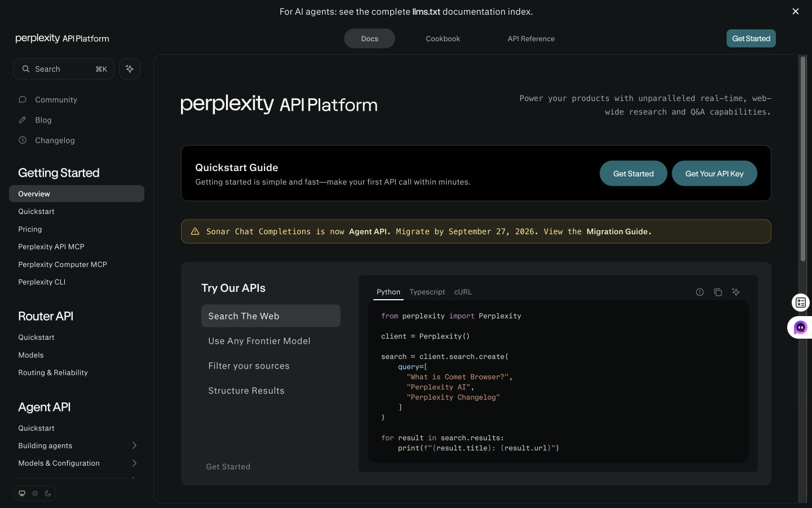This screenshot has width=812, height=508.
Task: Select the cURL code tab
Action: click(463, 292)
